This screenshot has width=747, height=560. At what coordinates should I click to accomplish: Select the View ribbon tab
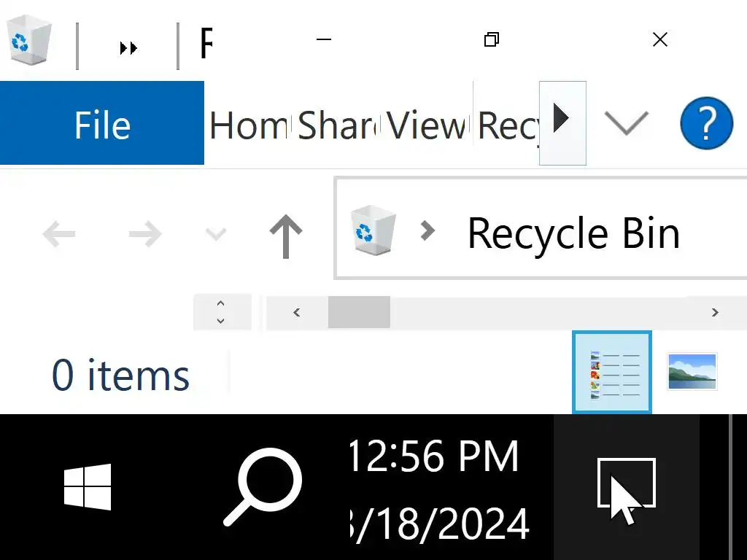pyautogui.click(x=426, y=126)
